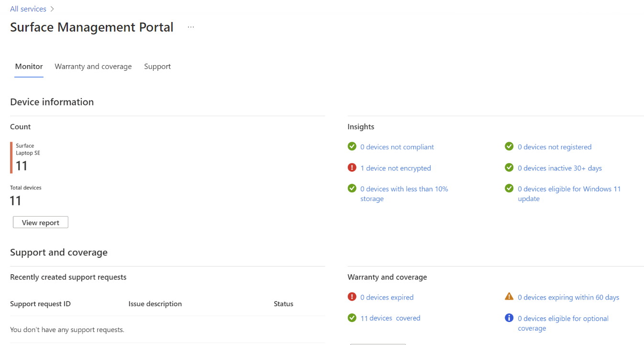
Task: Click green check icon beside devices not compliant
Action: pos(352,146)
